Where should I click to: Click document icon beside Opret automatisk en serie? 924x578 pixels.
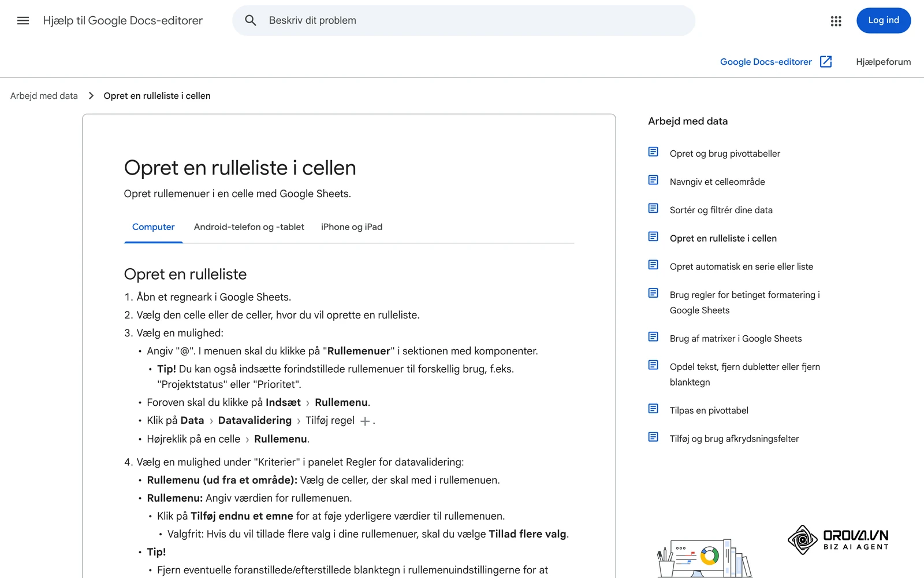(653, 265)
